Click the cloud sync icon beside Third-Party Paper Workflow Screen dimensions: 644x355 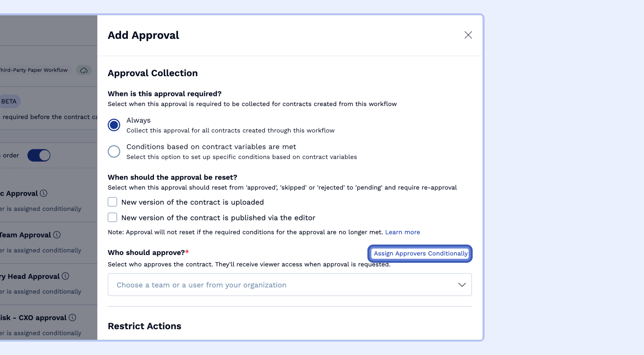pyautogui.click(x=84, y=70)
